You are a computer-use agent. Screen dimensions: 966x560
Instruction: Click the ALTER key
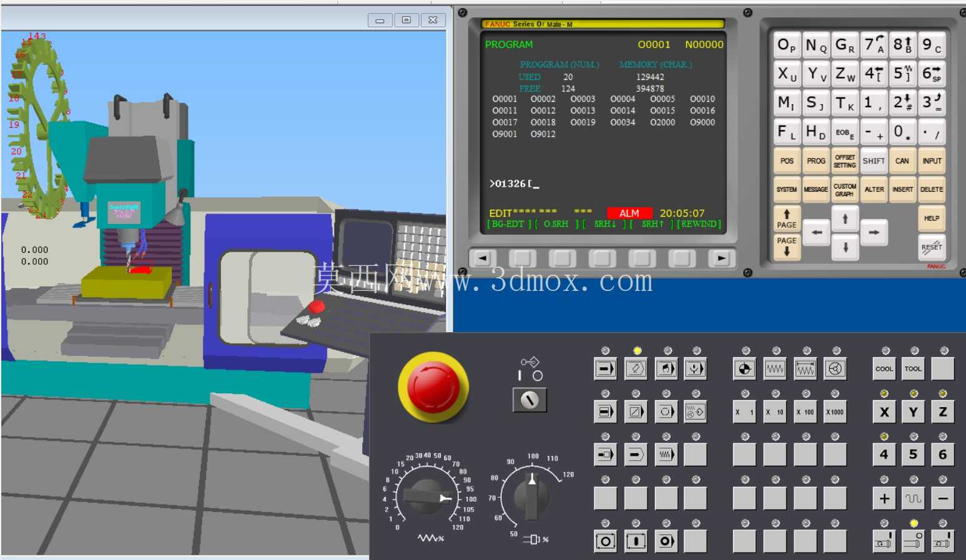pos(874,189)
